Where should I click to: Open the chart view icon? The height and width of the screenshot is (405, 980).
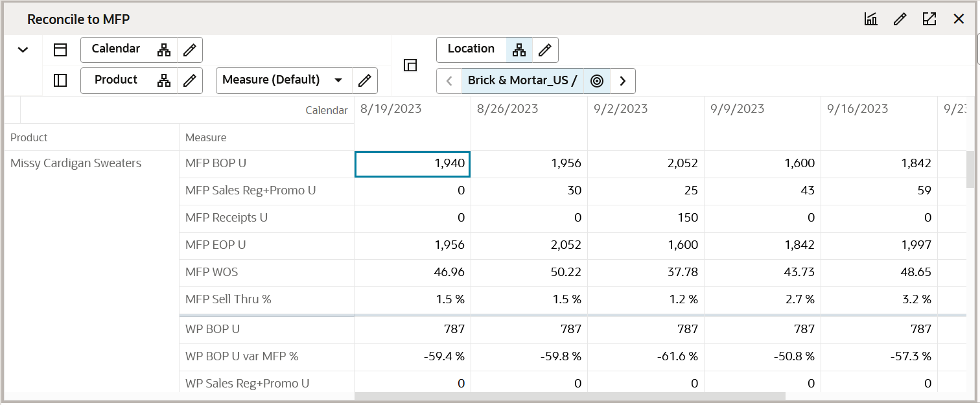pyautogui.click(x=870, y=19)
